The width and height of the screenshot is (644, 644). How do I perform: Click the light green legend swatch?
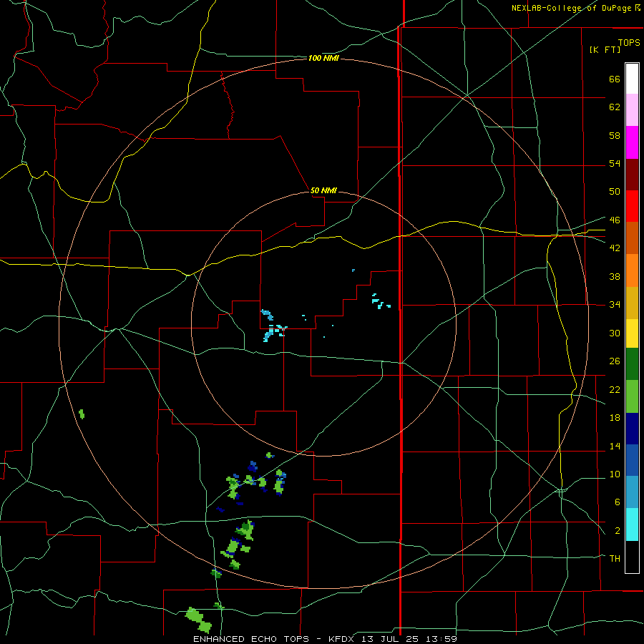pos(632,396)
